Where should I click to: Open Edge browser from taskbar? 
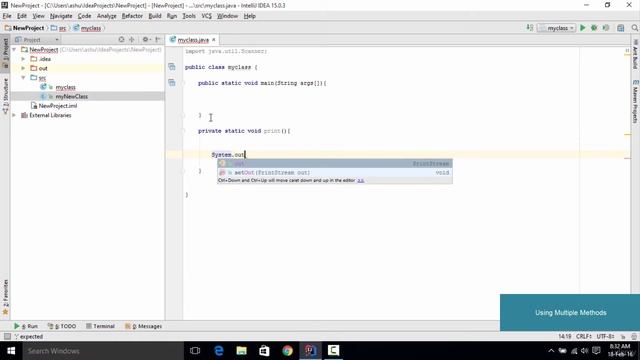tap(219, 351)
